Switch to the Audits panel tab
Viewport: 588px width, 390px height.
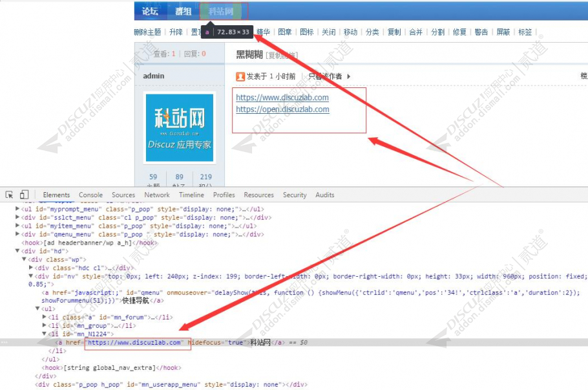[325, 195]
